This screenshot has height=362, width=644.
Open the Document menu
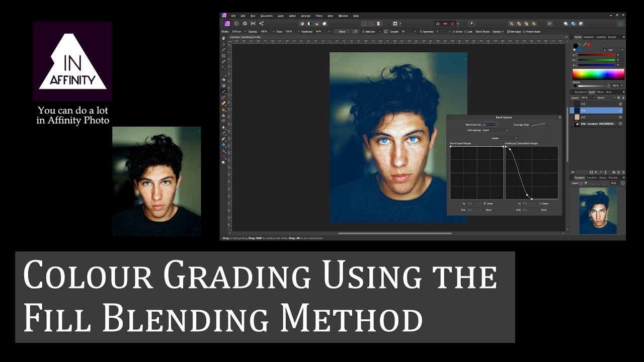[x=266, y=16]
